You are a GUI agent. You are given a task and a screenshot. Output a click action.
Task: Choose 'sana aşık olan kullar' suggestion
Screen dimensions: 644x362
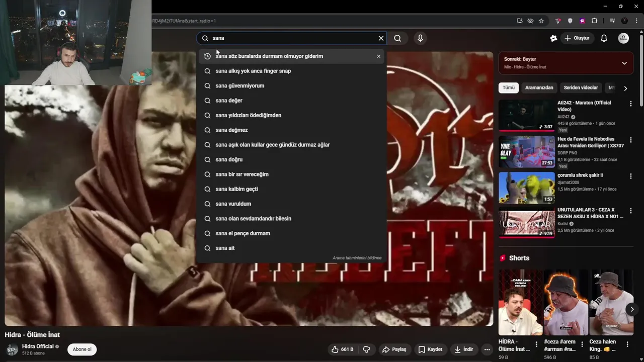coord(291,145)
